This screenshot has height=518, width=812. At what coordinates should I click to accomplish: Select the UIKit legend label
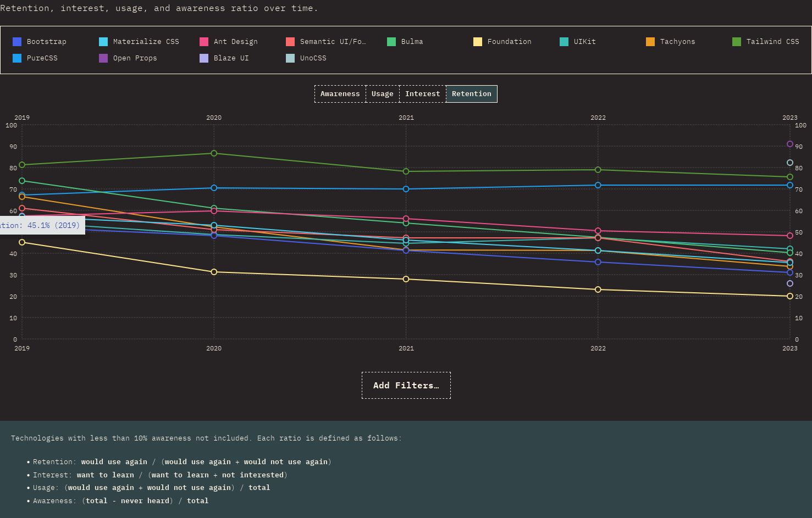[585, 42]
